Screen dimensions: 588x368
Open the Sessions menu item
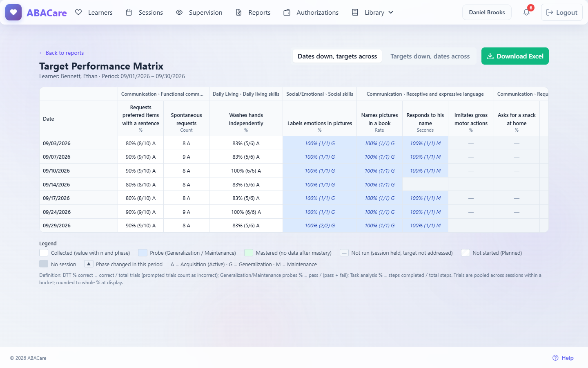click(x=144, y=12)
